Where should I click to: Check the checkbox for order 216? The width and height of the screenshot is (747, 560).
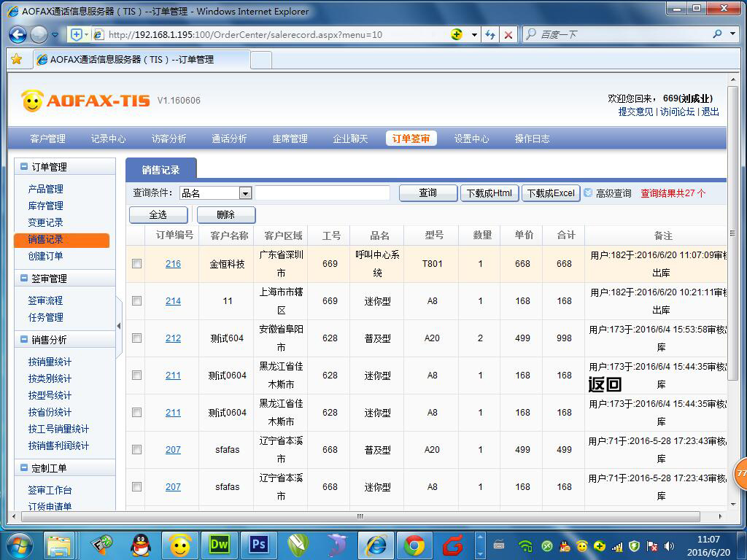[x=136, y=264]
